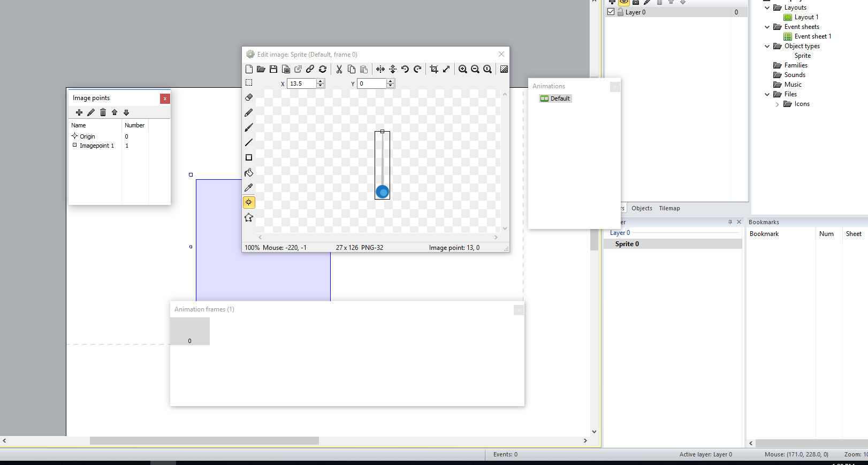Decrease the X image point value
The height and width of the screenshot is (465, 868).
click(x=321, y=86)
